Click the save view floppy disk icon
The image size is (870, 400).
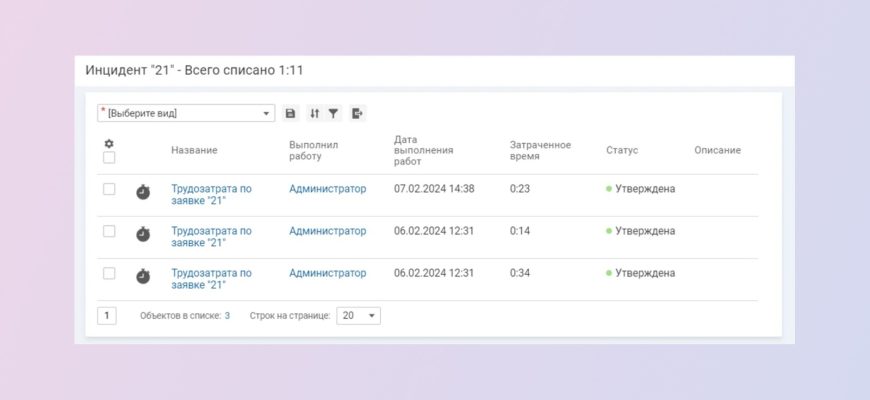(x=291, y=114)
